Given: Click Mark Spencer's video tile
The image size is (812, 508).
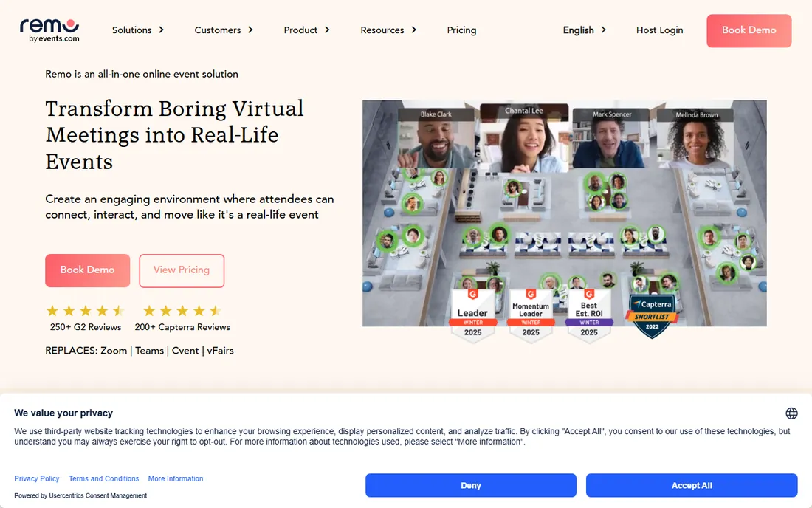Looking at the screenshot, I should point(610,138).
